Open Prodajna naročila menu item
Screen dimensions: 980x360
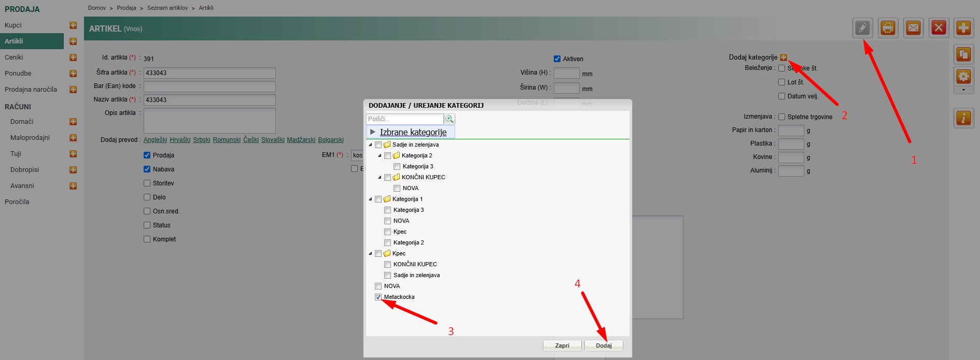(31, 90)
